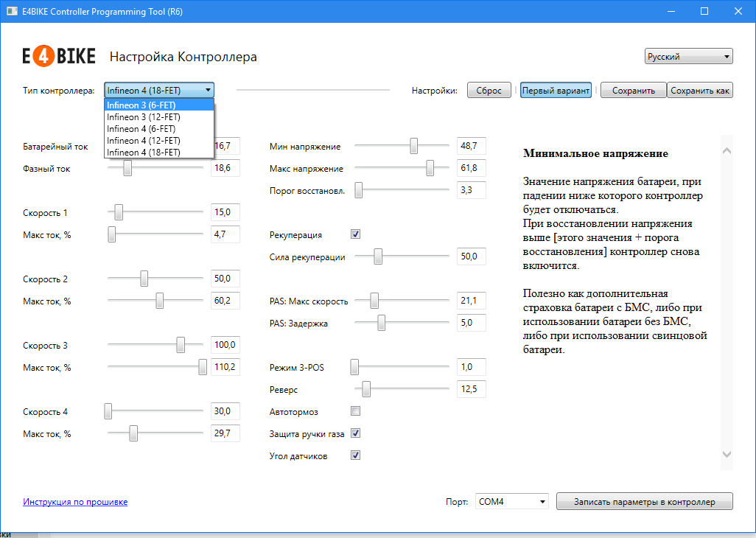This screenshot has width=756, height=538.
Task: Click the Скорость 3 slider thumb
Action: click(x=181, y=345)
